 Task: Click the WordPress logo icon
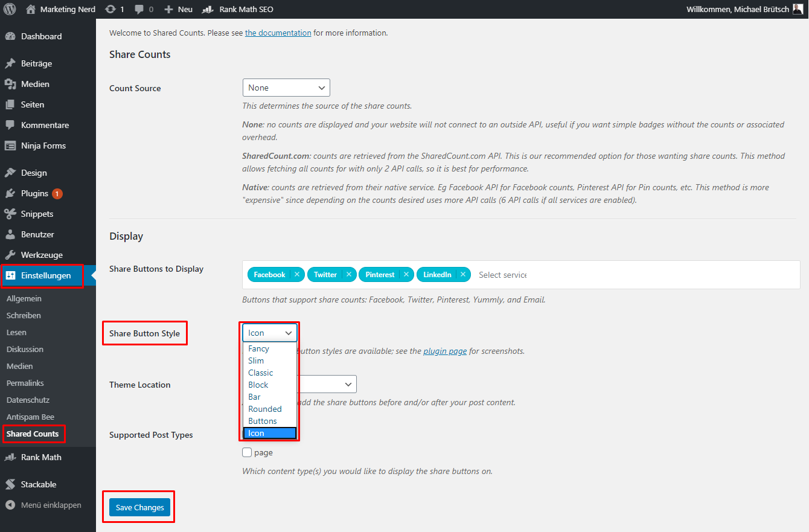[x=10, y=9]
